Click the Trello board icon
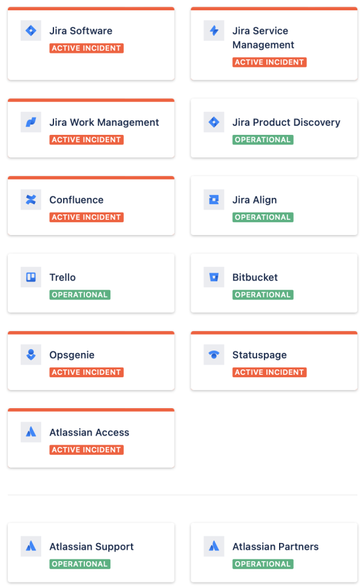364x588 pixels. click(31, 277)
